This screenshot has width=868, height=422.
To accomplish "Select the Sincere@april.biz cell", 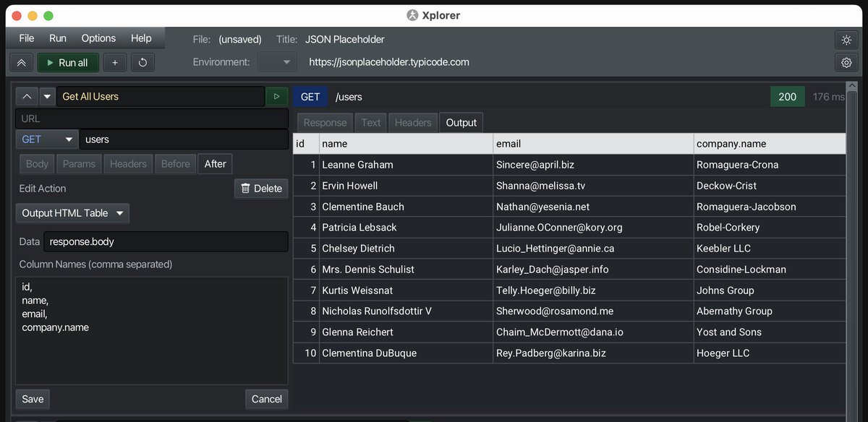I will pos(593,165).
